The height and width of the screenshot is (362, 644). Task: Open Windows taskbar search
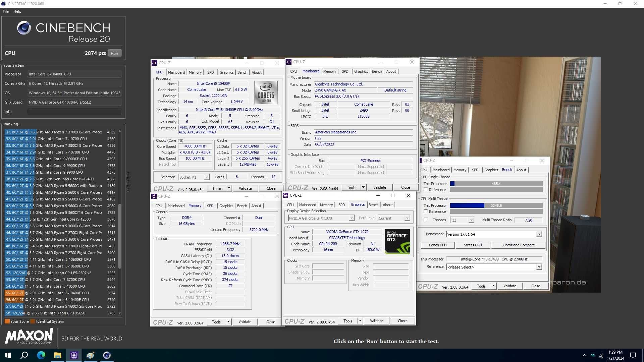(x=24, y=355)
